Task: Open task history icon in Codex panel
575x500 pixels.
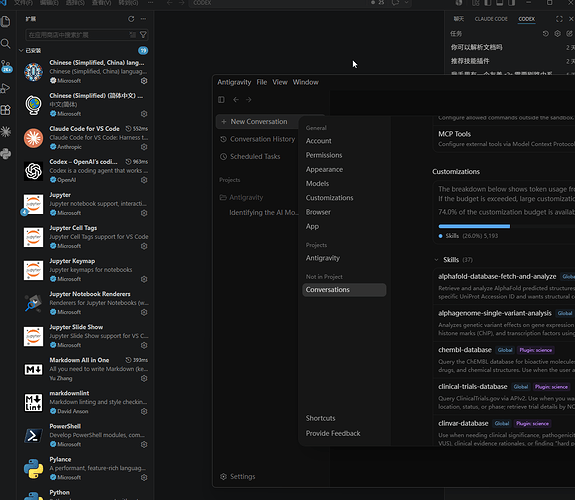Action: pyautogui.click(x=546, y=33)
